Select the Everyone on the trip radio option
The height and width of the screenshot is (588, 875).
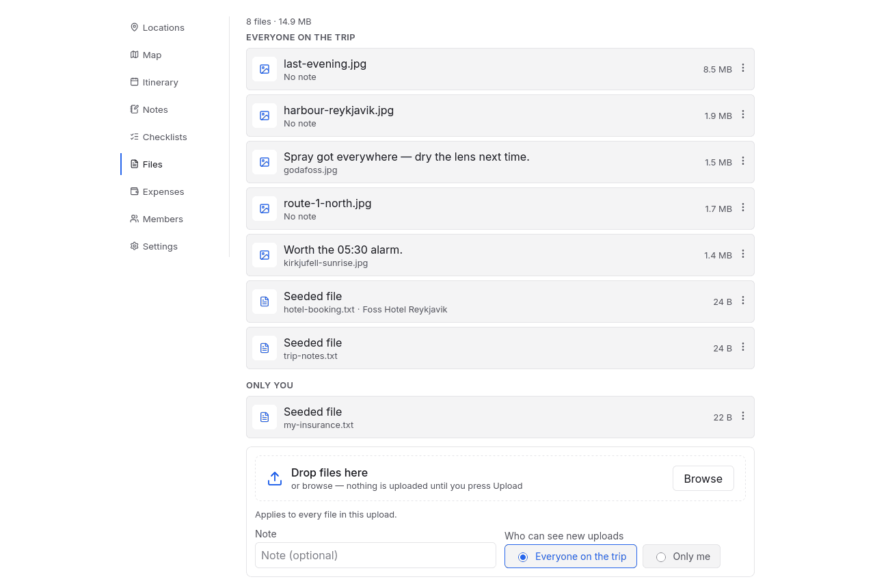click(x=571, y=557)
